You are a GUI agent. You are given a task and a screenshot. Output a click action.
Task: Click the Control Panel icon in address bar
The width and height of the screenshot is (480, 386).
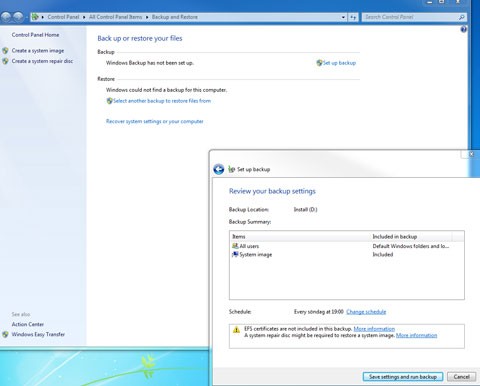pos(35,17)
